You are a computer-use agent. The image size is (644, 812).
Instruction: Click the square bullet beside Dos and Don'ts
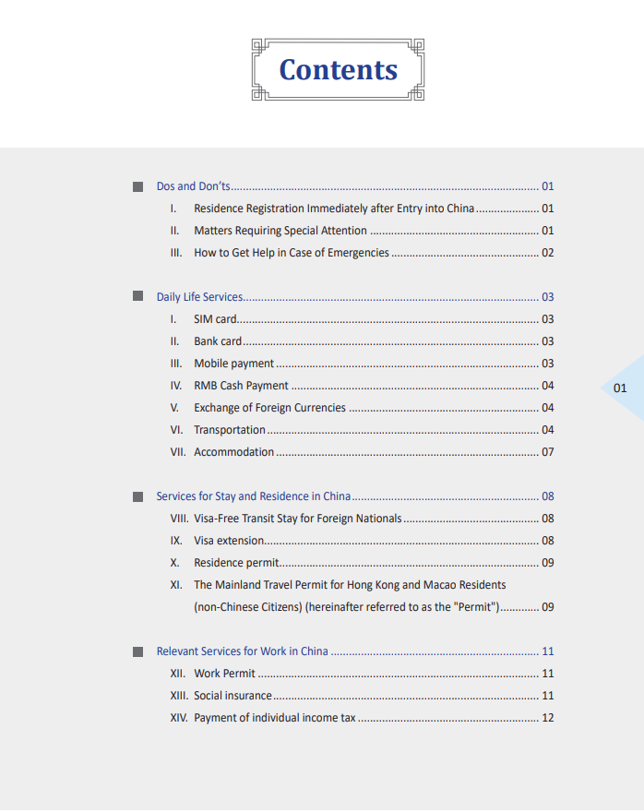tap(137, 186)
